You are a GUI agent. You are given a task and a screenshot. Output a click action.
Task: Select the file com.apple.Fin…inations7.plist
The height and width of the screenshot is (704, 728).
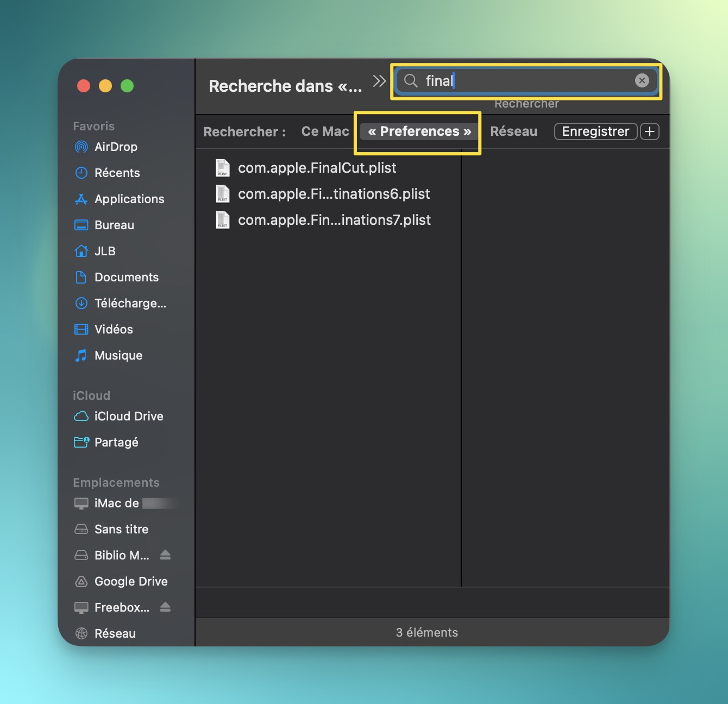tap(334, 220)
